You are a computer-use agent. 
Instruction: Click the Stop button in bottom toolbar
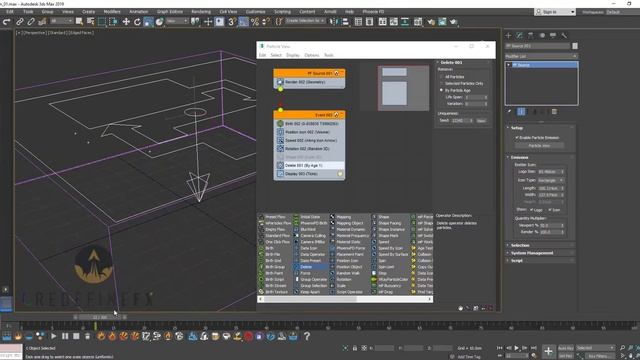(x=76, y=336)
